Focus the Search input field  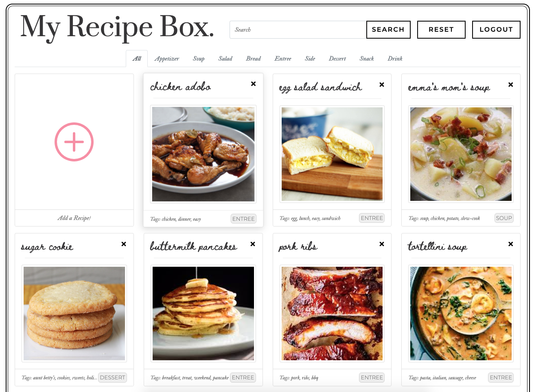point(298,30)
